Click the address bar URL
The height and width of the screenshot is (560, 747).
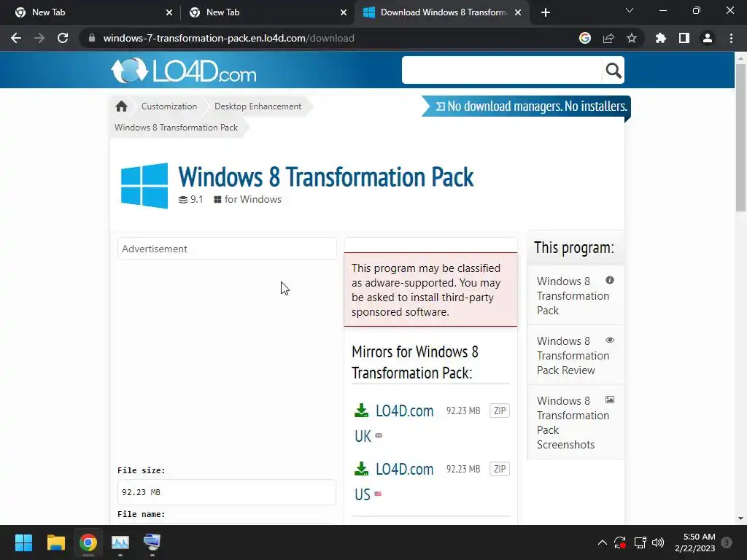click(x=228, y=38)
